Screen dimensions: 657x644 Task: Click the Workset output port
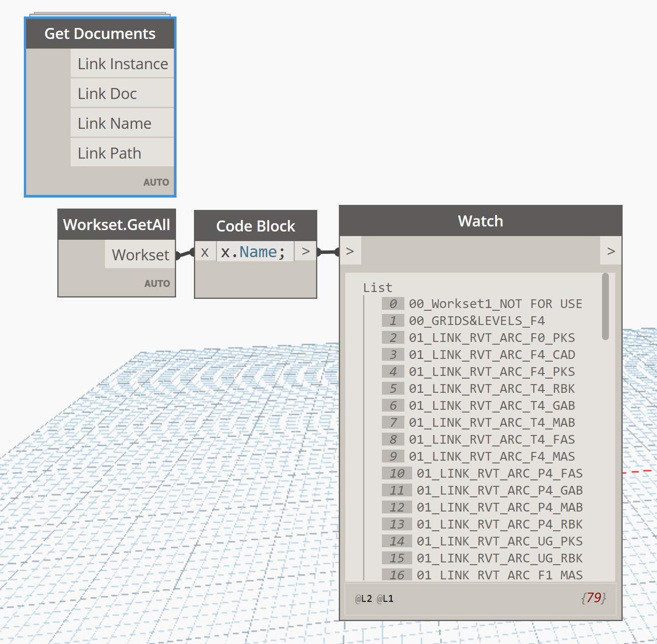click(x=140, y=254)
